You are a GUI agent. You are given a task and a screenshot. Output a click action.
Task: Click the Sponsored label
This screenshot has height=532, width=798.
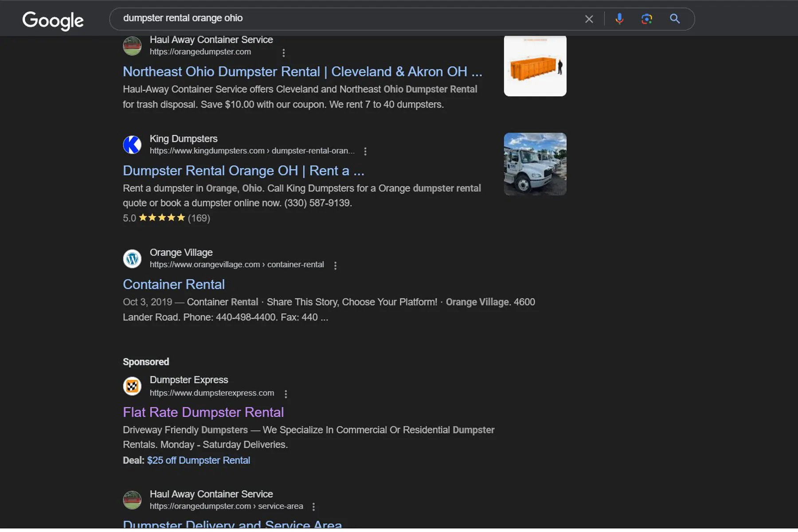coord(146,362)
